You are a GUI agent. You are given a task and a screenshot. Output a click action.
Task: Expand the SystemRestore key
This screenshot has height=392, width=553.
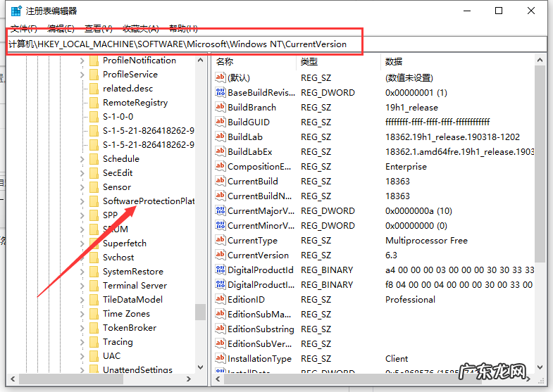point(82,272)
